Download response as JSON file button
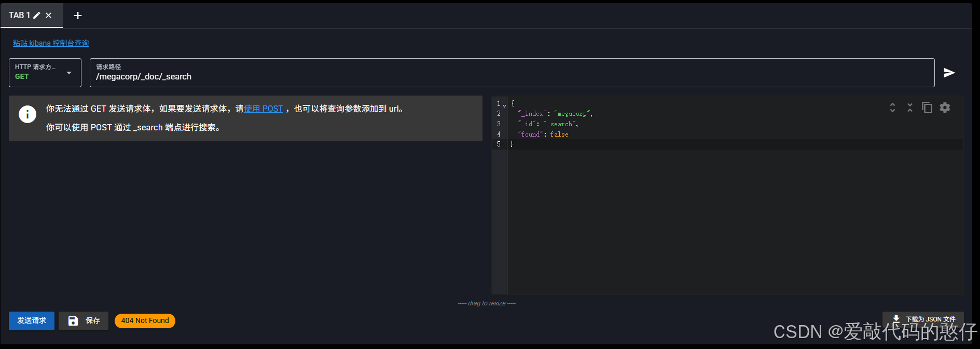This screenshot has width=980, height=349. click(x=923, y=319)
